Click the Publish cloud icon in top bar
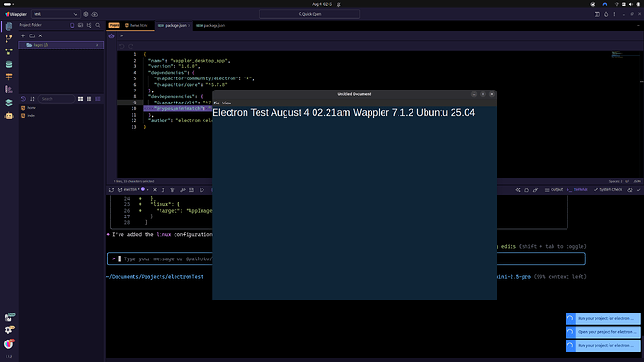The width and height of the screenshot is (644, 362). 95,14
